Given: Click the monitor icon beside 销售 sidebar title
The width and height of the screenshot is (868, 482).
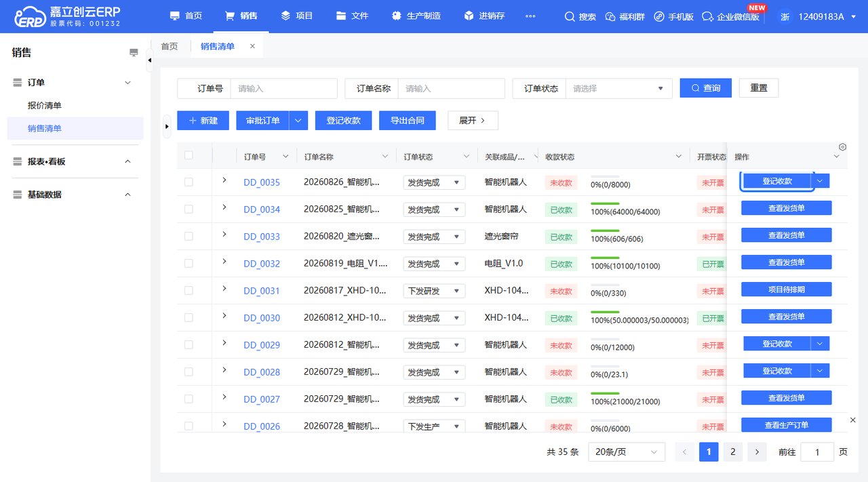Looking at the screenshot, I should pos(134,53).
